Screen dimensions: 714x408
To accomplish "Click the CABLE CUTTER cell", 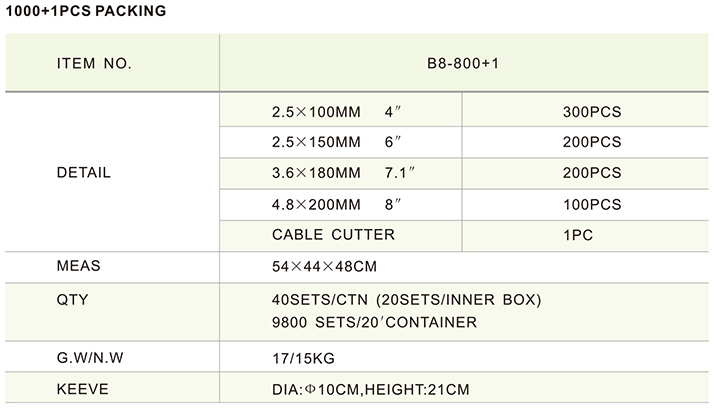I will tap(333, 235).
